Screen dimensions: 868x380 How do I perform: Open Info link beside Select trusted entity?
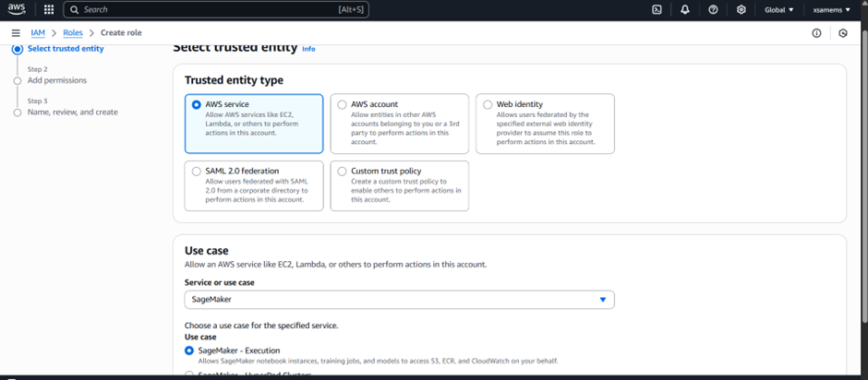pyautogui.click(x=308, y=49)
